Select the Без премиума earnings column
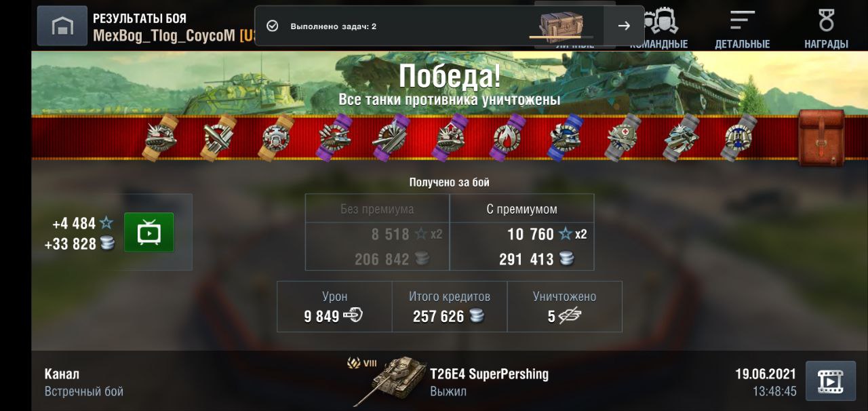Viewport: 868px width, 411px height. click(377, 232)
